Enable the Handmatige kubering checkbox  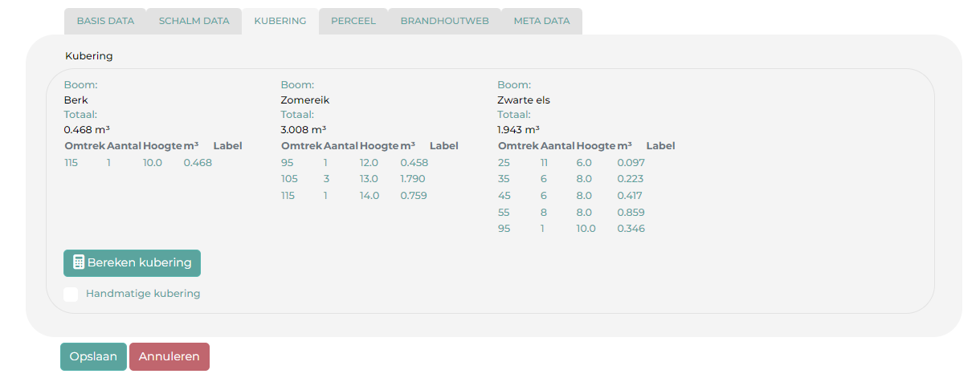point(71,294)
